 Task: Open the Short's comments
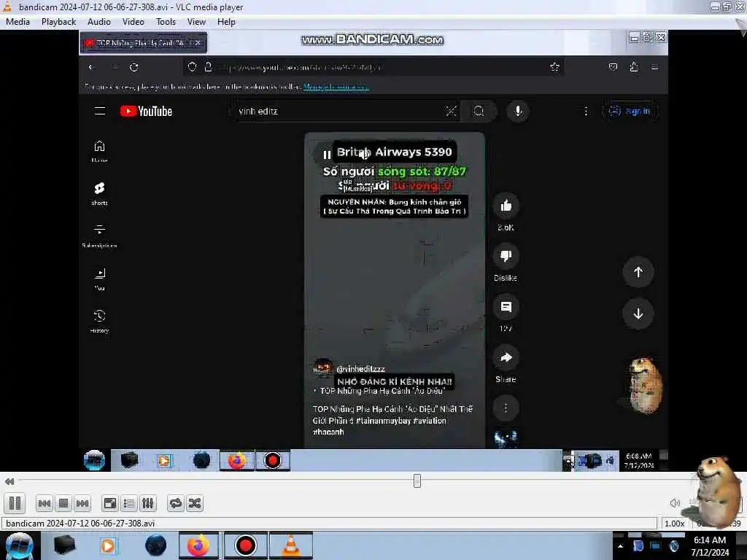(506, 307)
